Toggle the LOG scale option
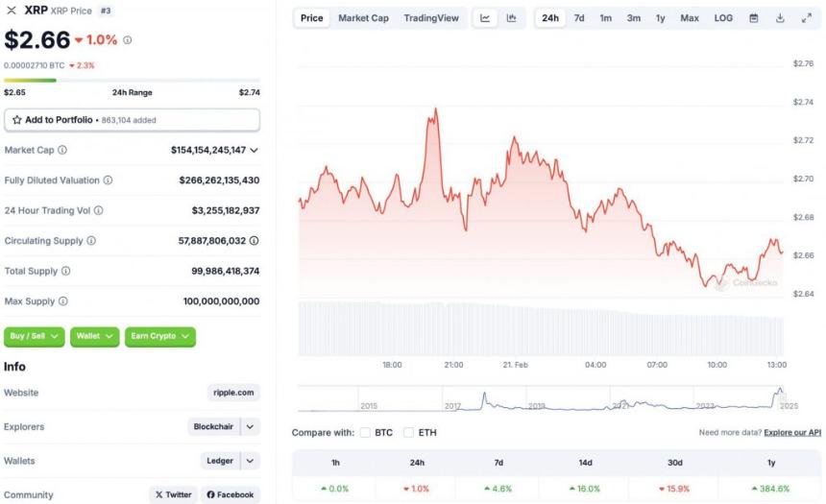 pos(723,18)
